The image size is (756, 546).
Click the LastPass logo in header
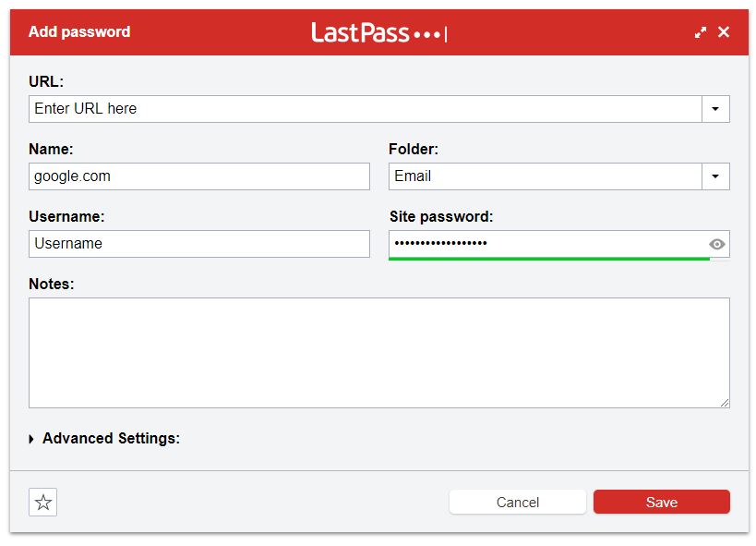pyautogui.click(x=379, y=33)
